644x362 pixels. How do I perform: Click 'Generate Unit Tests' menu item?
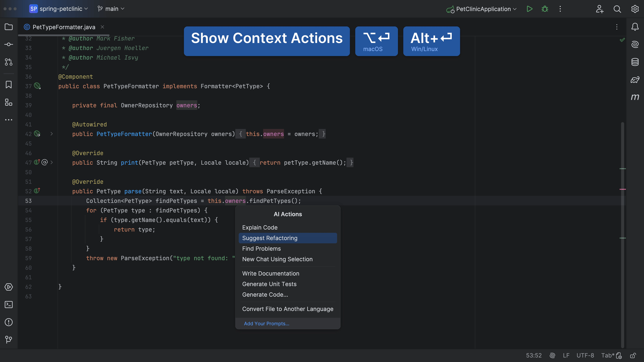tap(269, 284)
